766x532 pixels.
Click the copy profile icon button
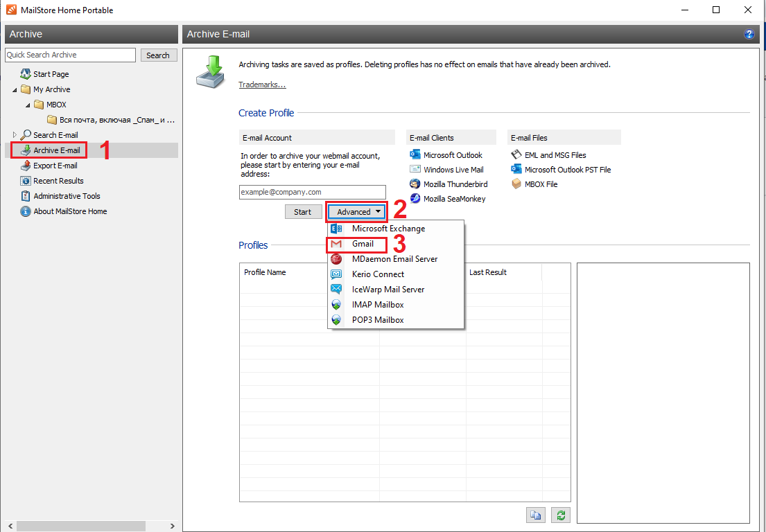pyautogui.click(x=536, y=515)
